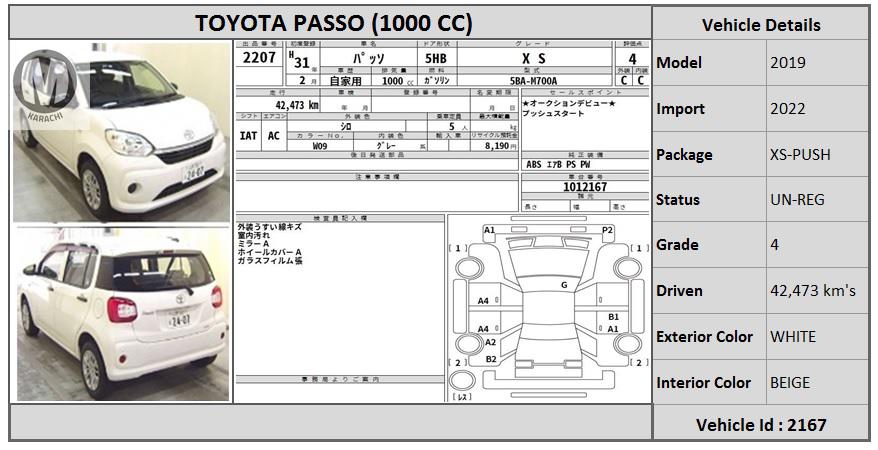Click the equipment line "ABS エアB PS PW"
This screenshot has width=878, height=450.
[x=558, y=165]
